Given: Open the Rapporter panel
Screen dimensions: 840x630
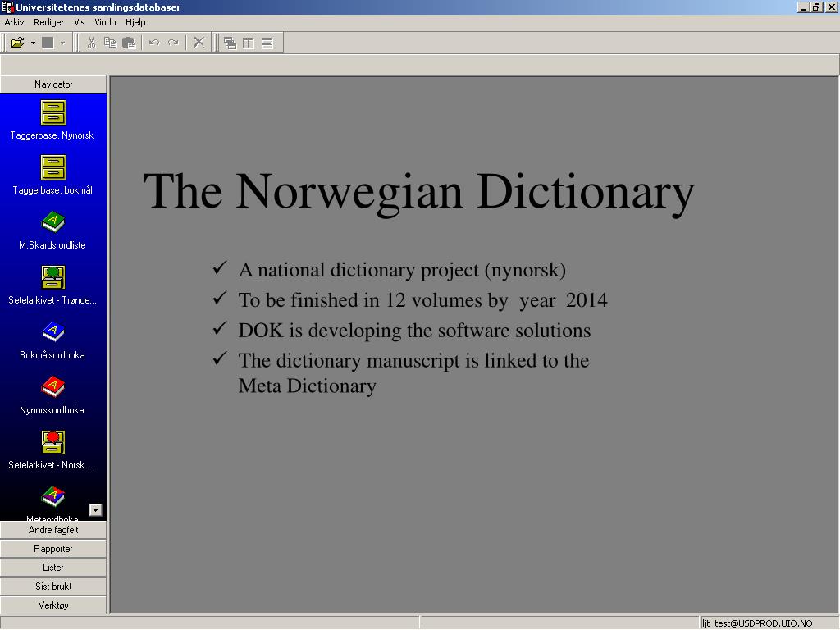Looking at the screenshot, I should pos(53,549).
